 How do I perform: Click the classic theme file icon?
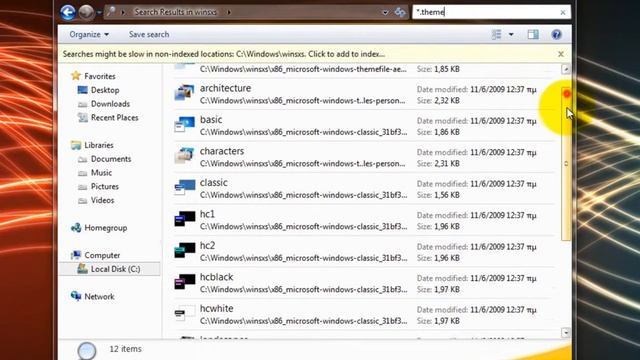point(184,187)
